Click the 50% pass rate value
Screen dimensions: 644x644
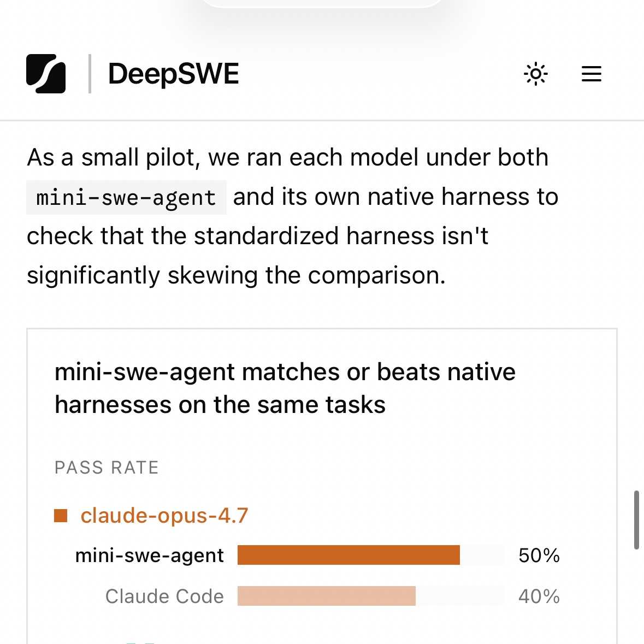click(539, 556)
